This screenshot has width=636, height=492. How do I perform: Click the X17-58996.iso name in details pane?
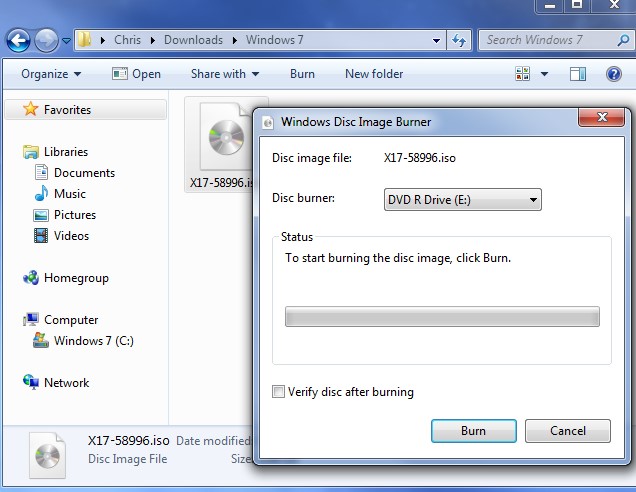click(129, 440)
